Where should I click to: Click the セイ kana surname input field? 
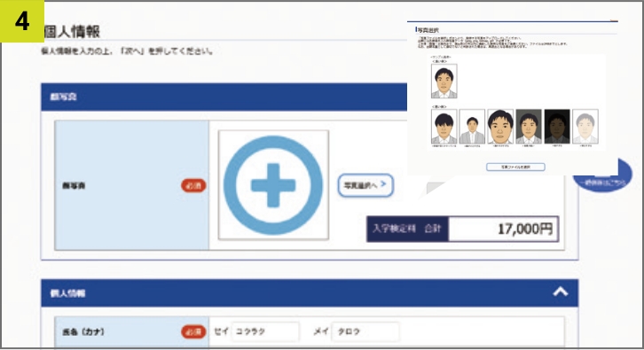265,331
